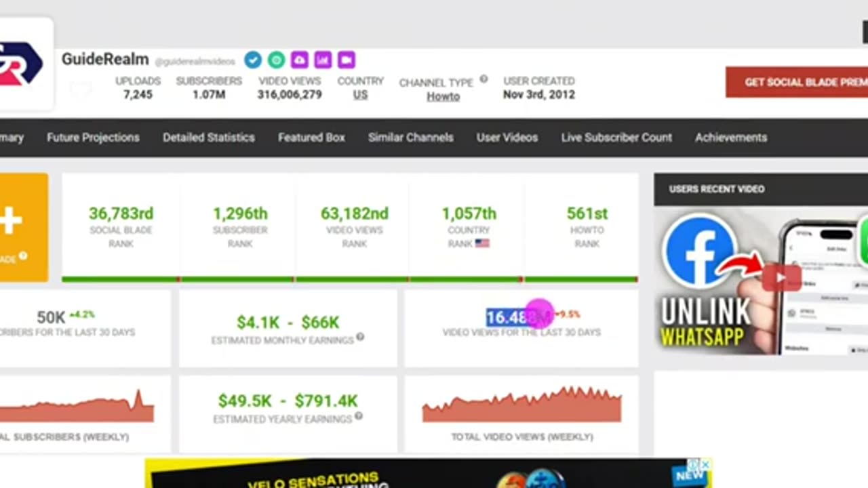Click the purple cloud upload badge
Viewport: 868px width, 488px height.
[x=300, y=60]
